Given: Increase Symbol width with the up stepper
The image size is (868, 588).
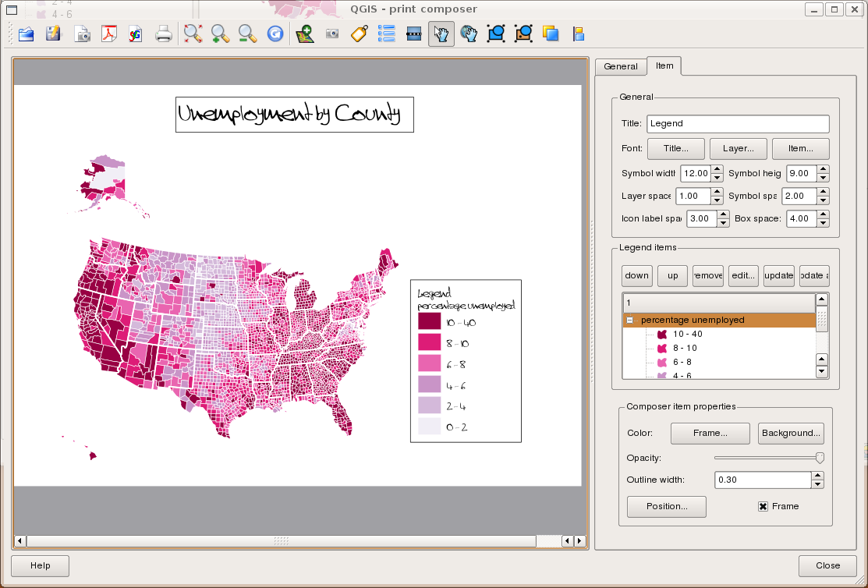Looking at the screenshot, I should pyautogui.click(x=717, y=169).
